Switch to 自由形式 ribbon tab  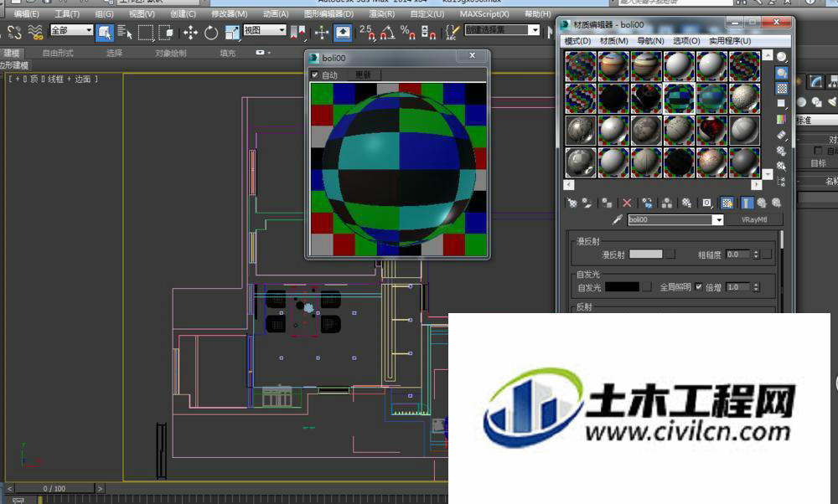[58, 53]
